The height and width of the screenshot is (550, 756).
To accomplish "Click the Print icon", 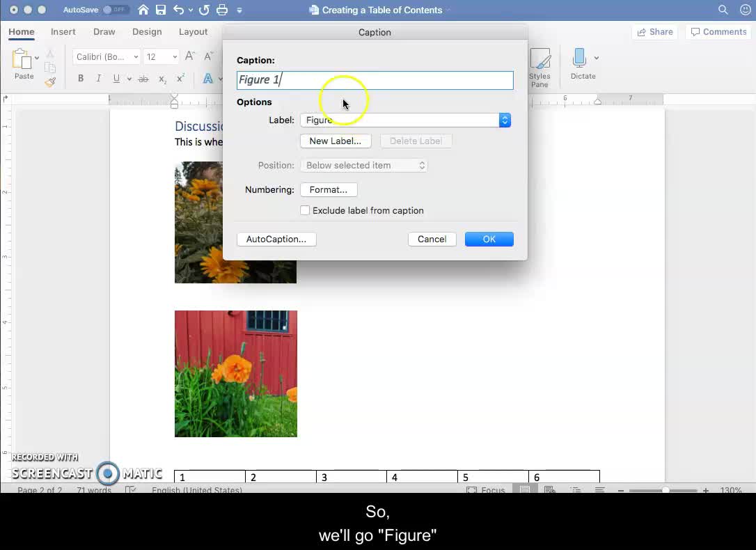I will pyautogui.click(x=222, y=10).
